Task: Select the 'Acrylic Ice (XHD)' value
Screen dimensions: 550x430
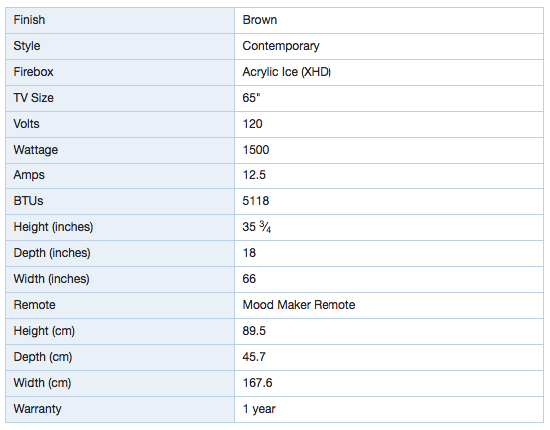Action: [x=287, y=72]
